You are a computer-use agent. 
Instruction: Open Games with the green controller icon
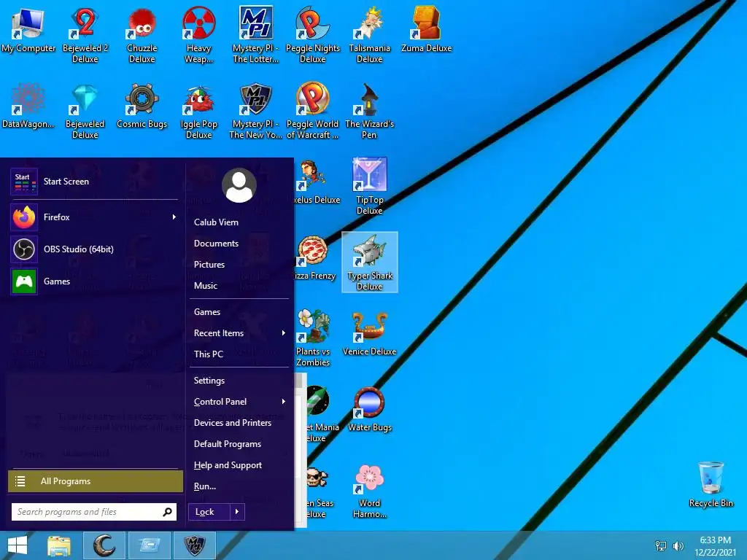tap(94, 281)
